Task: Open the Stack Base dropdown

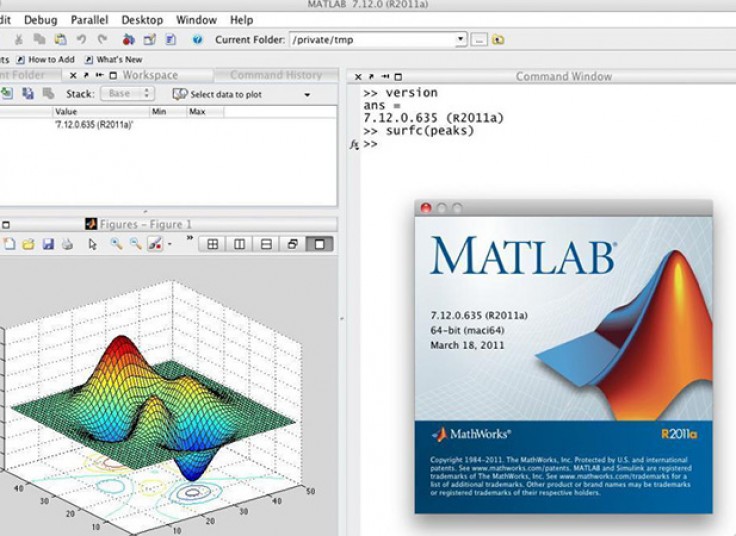Action: (x=129, y=94)
